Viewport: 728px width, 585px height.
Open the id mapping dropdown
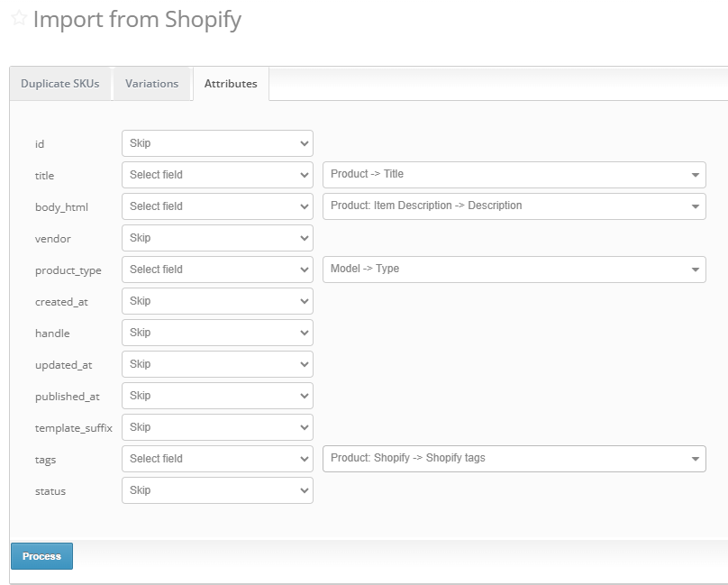coord(217,143)
